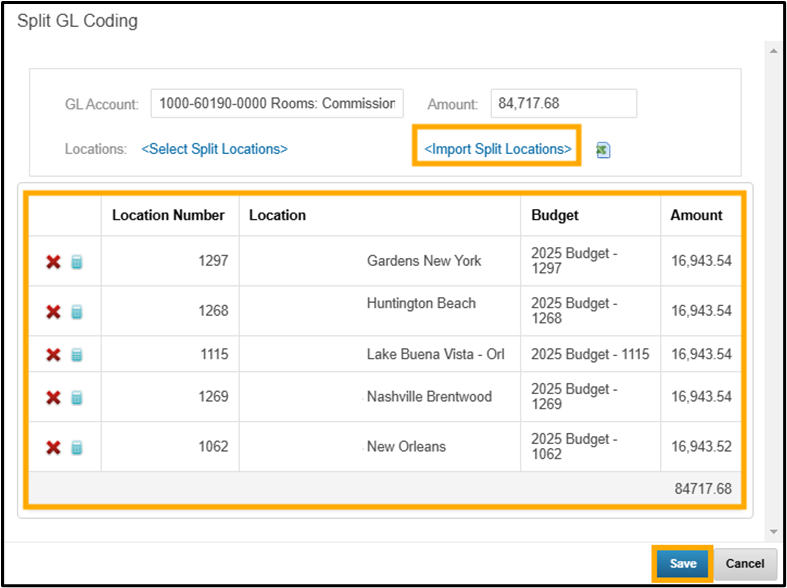Click into the GL Account field

[x=277, y=104]
